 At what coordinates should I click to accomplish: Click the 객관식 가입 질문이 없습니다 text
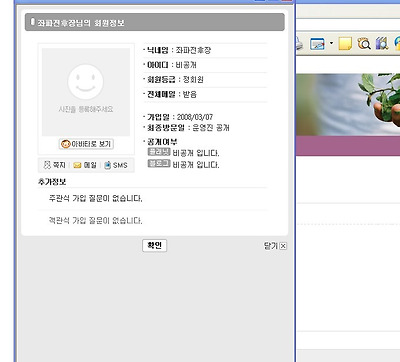click(96, 221)
